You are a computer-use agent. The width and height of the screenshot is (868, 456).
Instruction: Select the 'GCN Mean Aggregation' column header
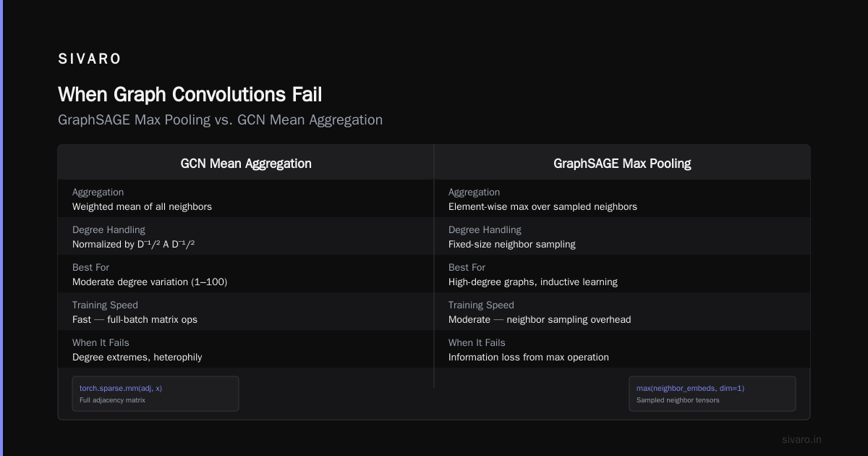246,164
